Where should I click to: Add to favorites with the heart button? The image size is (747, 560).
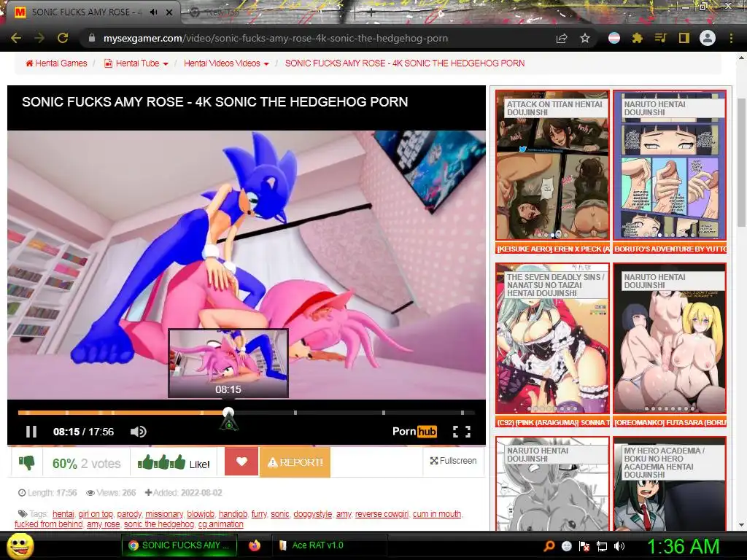coord(241,462)
